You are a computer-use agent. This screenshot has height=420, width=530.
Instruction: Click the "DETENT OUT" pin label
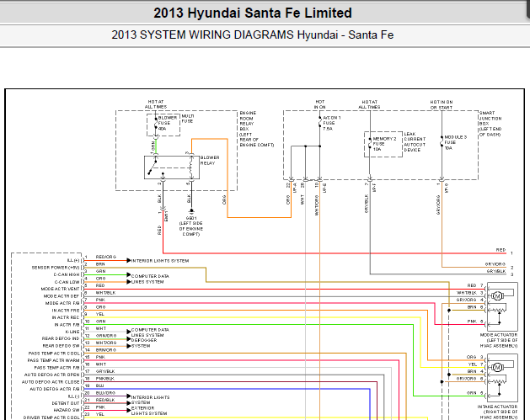pos(66,403)
